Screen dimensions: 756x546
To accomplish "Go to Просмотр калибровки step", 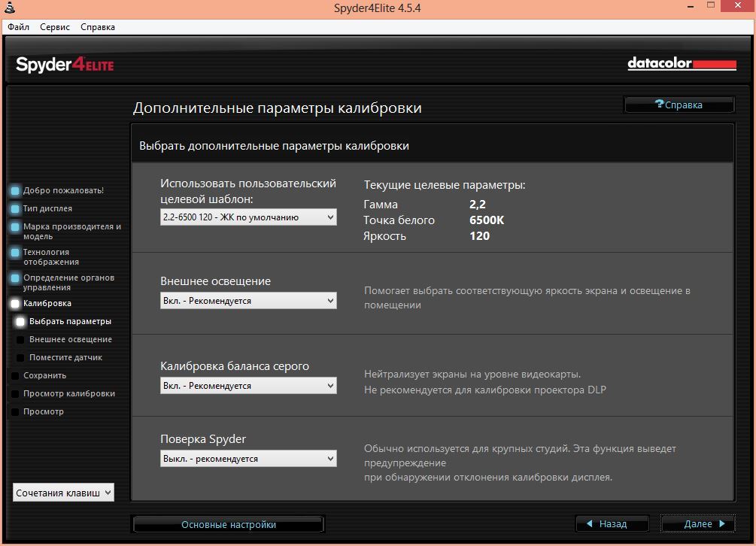I will click(68, 394).
